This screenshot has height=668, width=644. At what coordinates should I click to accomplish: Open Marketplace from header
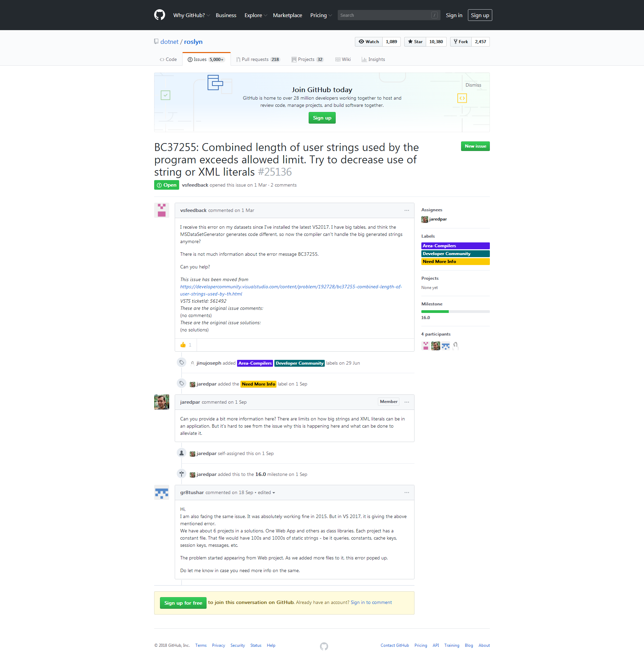(287, 15)
